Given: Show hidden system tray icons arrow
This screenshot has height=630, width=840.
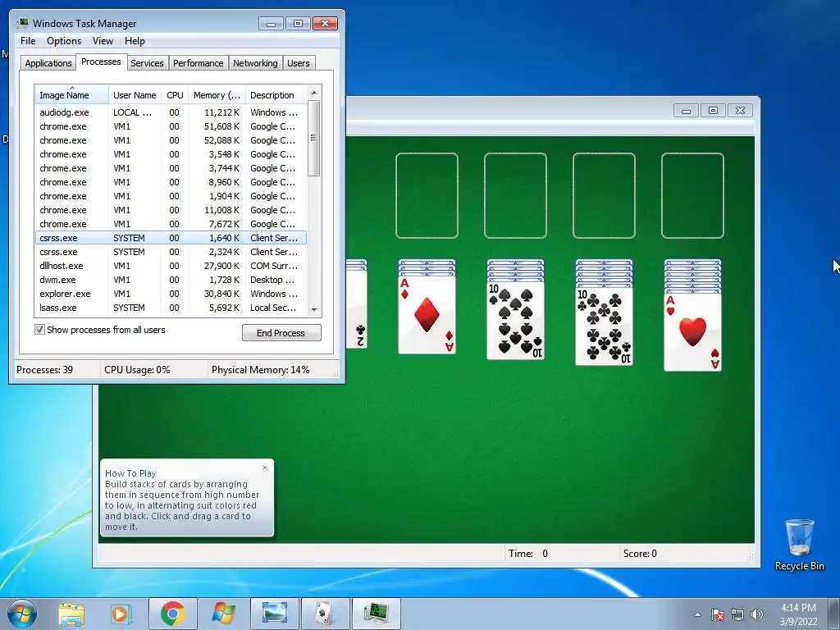Looking at the screenshot, I should [x=697, y=614].
